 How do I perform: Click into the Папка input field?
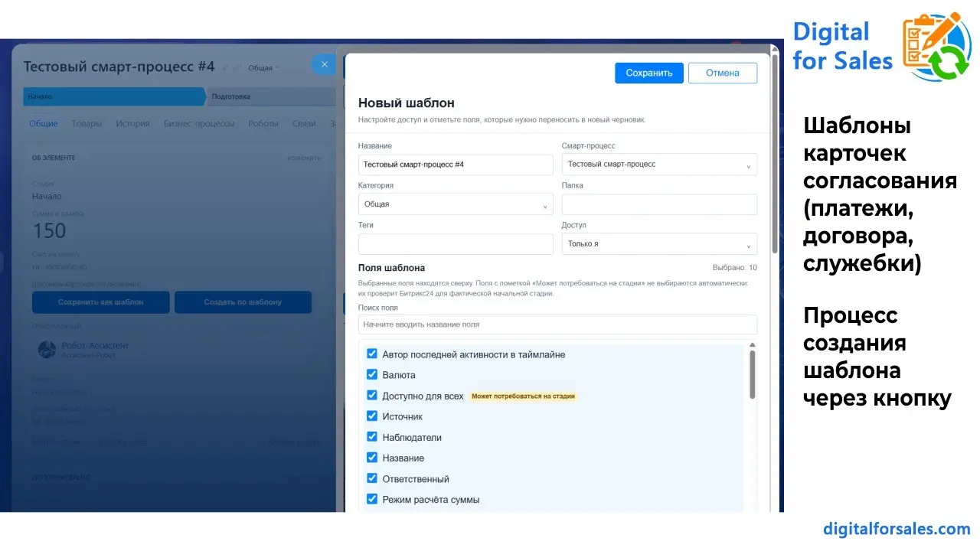coord(659,204)
